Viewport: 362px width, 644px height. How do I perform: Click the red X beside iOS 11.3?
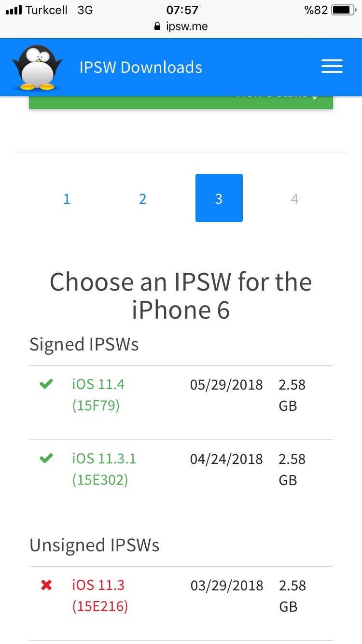point(46,585)
